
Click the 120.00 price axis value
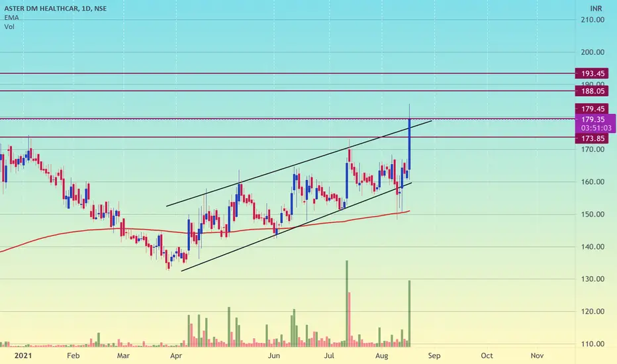click(593, 311)
